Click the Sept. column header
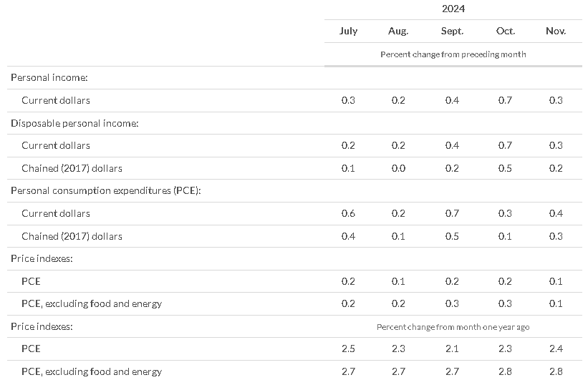588x380 pixels. (x=452, y=31)
